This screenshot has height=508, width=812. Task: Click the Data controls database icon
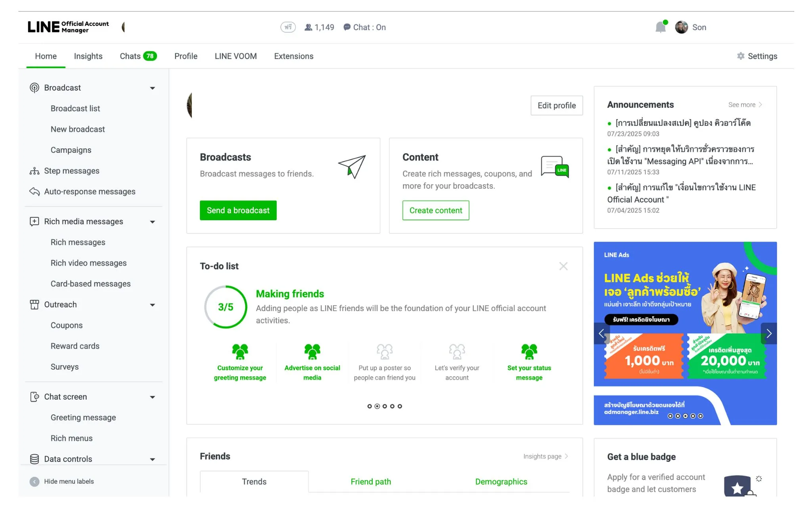coord(34,459)
